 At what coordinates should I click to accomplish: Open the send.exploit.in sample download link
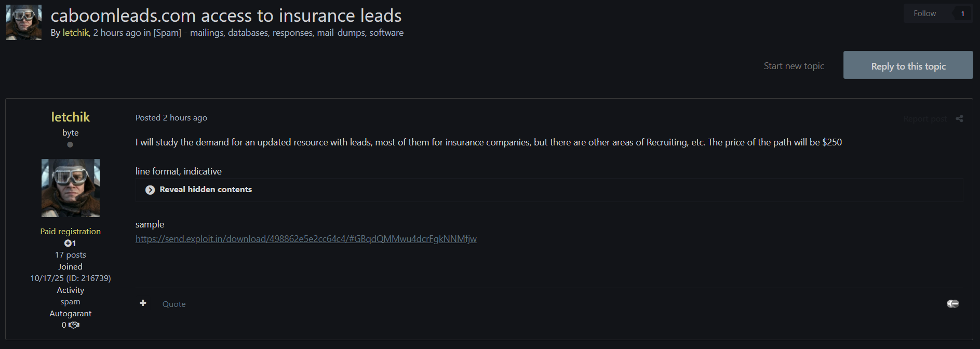tap(306, 239)
